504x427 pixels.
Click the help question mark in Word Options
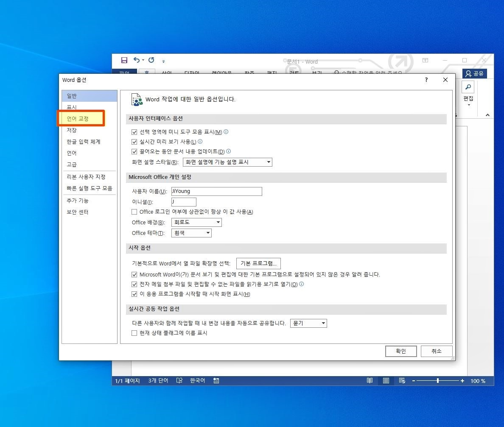coord(426,80)
